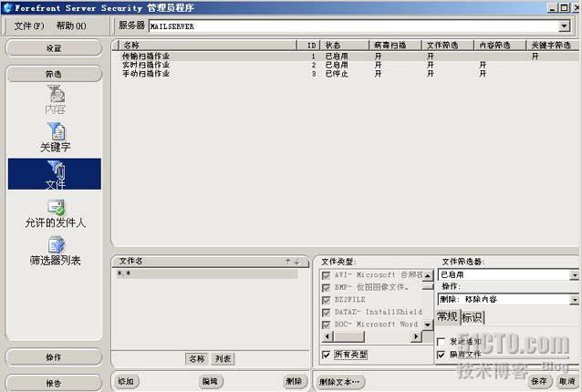Toggle the DATAZ- InstallShield checkbox
582x392 pixels.
point(326,313)
